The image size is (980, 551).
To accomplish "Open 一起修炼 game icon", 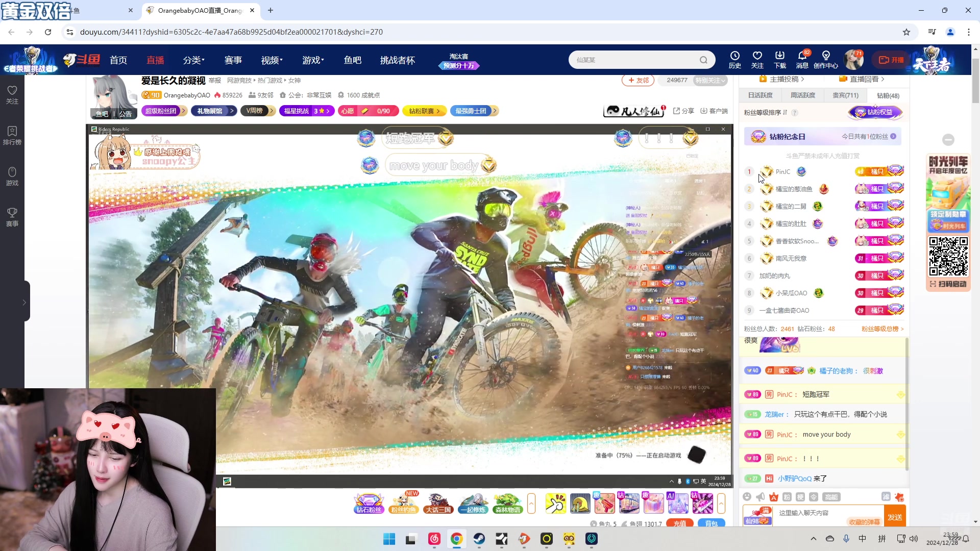I will point(473,504).
